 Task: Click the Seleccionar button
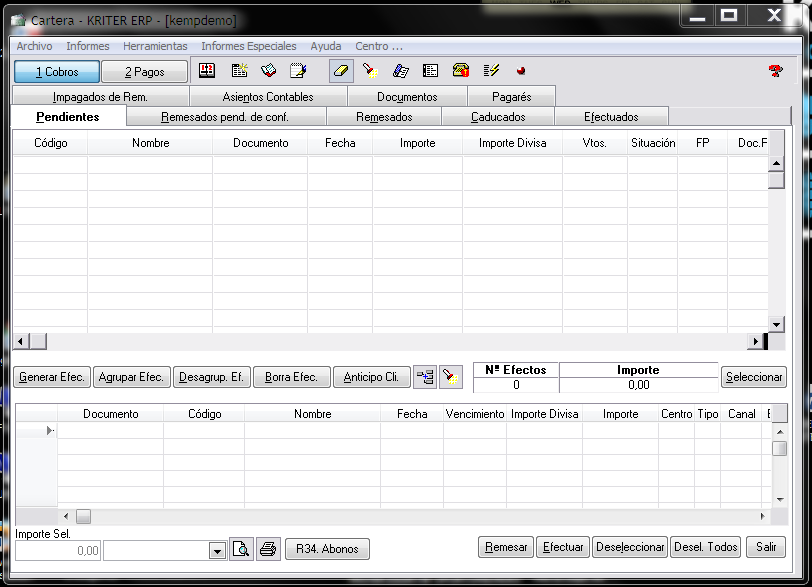point(754,377)
